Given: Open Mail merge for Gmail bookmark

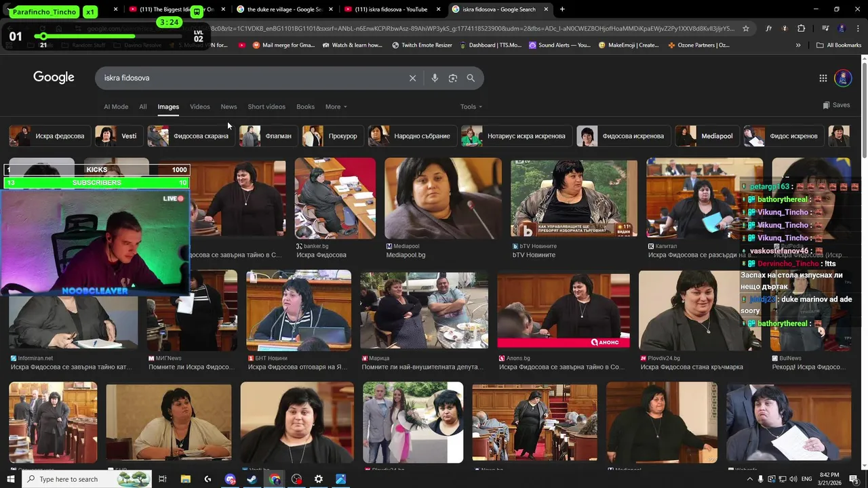Looking at the screenshot, I should tap(283, 45).
